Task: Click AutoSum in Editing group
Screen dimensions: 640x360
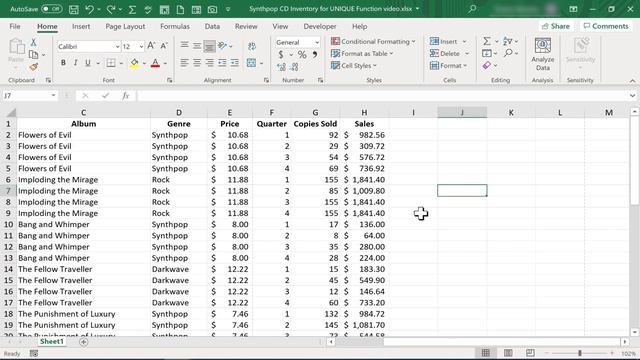Action: click(487, 41)
